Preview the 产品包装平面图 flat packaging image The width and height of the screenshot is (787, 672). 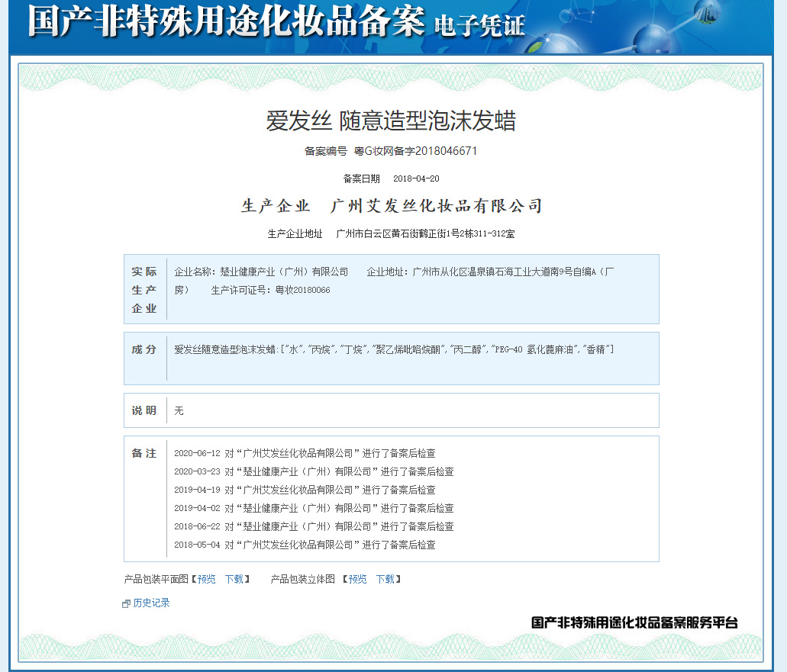[x=206, y=579]
